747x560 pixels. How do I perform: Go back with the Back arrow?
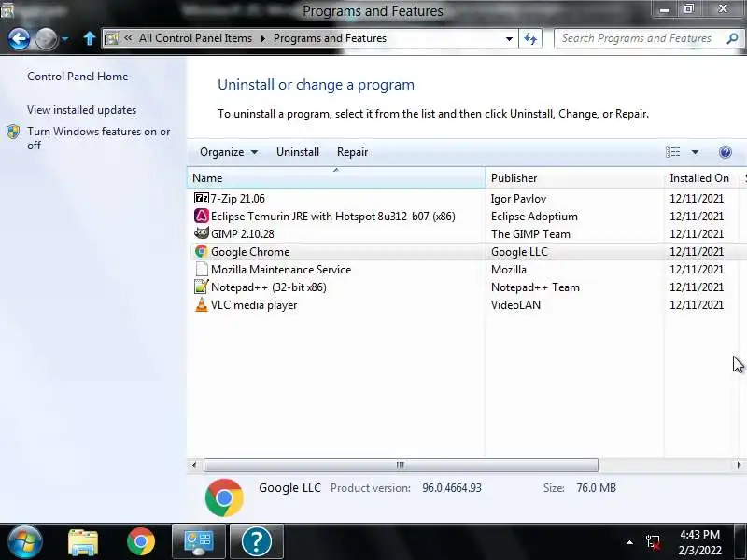pos(19,38)
